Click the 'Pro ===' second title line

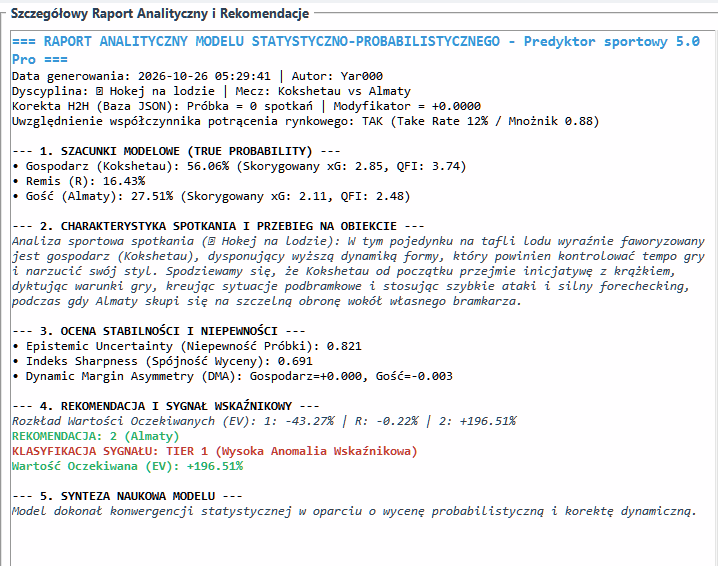[x=40, y=60]
